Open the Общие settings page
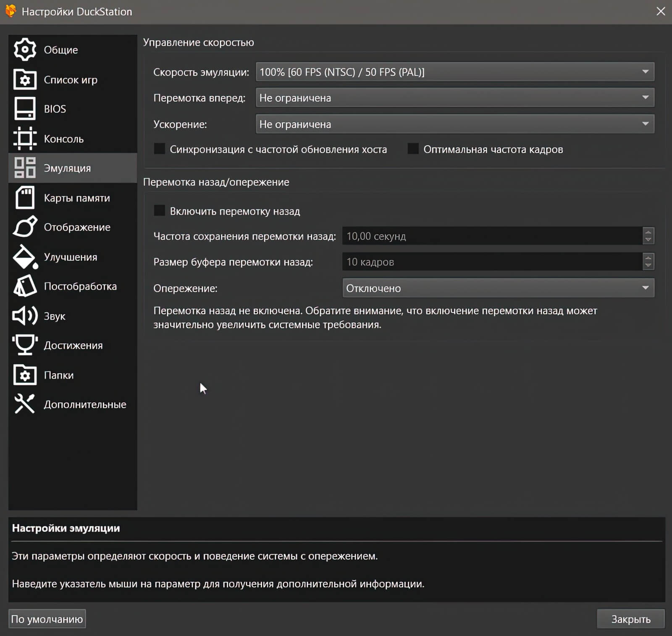The width and height of the screenshot is (672, 636). [61, 50]
